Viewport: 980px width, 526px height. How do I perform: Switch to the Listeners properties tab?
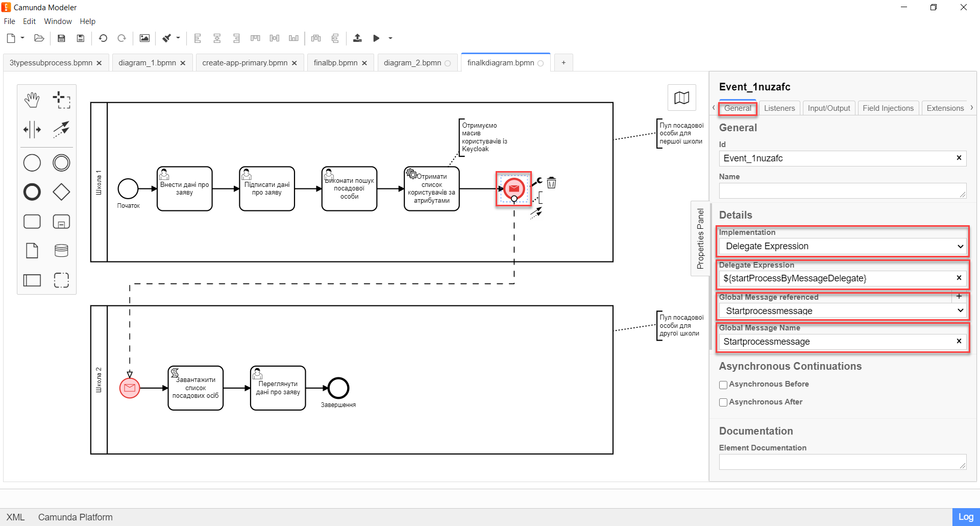[779, 108]
